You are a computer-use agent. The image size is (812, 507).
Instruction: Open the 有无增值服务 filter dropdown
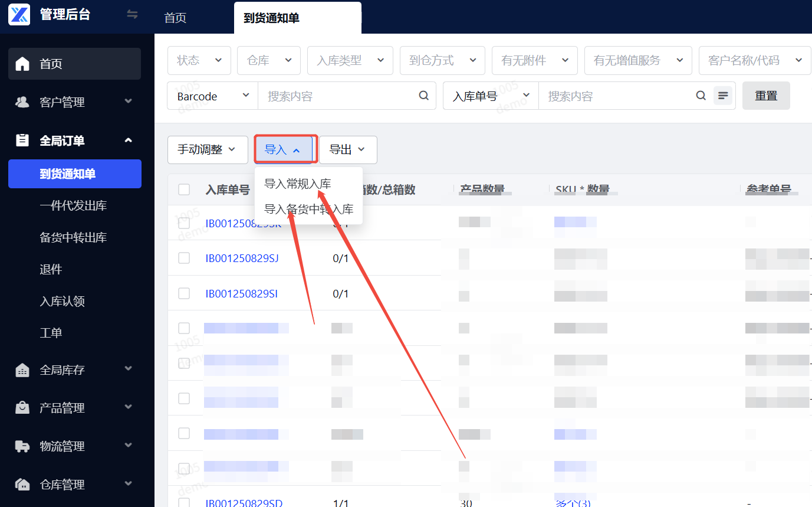[638, 60]
